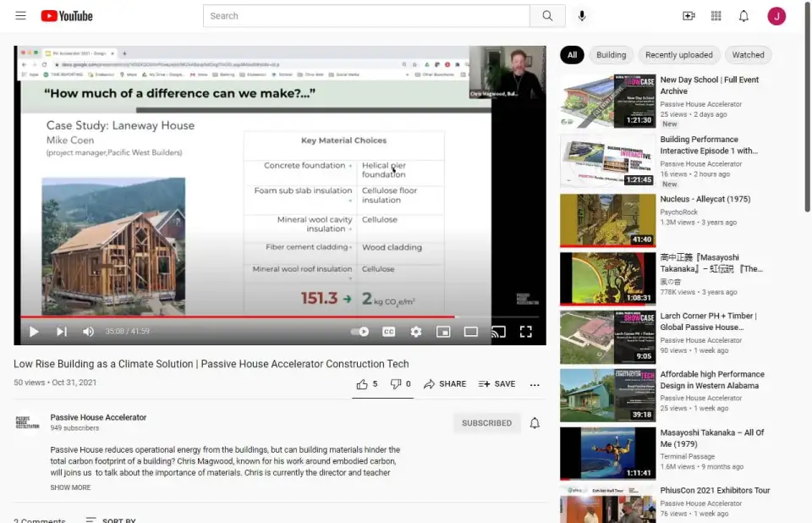Expand description with SHOW MORE
812x523 pixels.
pyautogui.click(x=70, y=487)
